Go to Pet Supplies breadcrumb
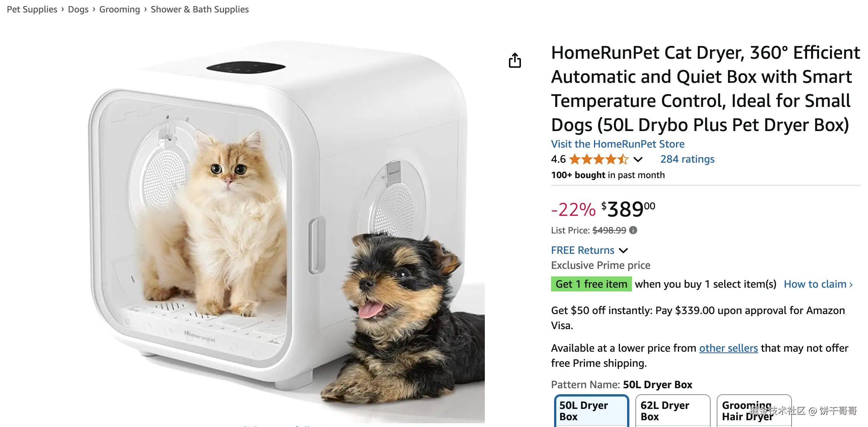868x427 pixels. pos(32,9)
